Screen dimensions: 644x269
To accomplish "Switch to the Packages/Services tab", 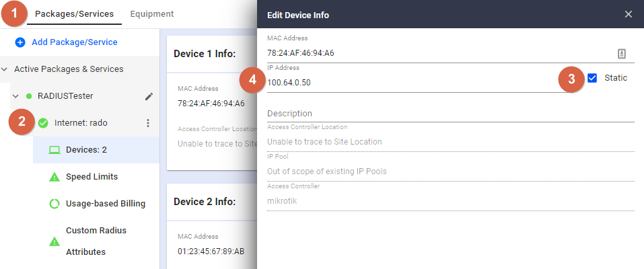I will point(74,14).
